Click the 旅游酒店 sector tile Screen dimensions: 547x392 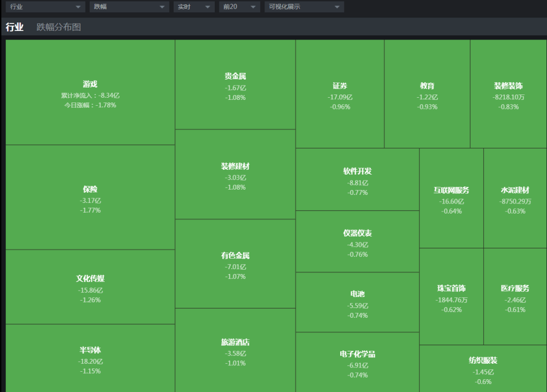pyautogui.click(x=235, y=350)
